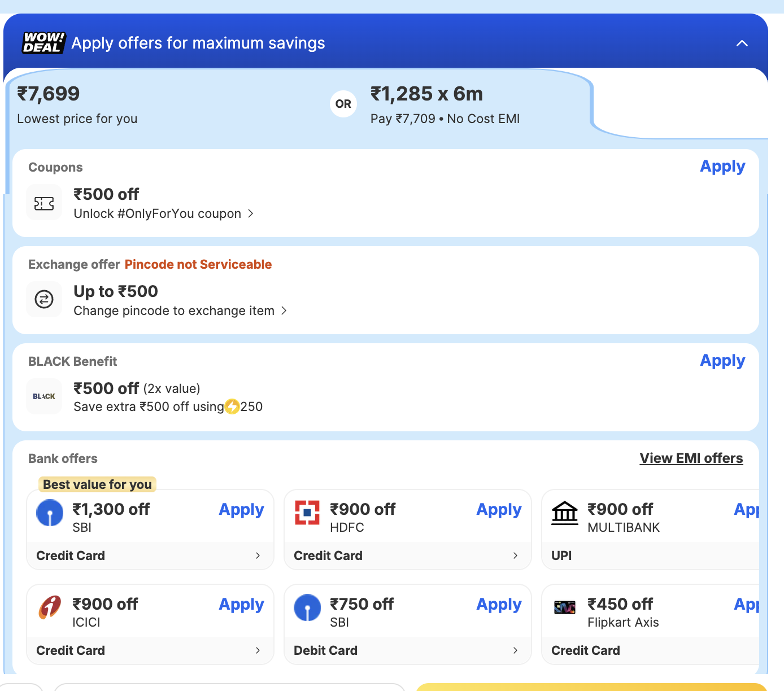The height and width of the screenshot is (691, 784).
Task: Select Change pincode to exchange item
Action: 180,311
